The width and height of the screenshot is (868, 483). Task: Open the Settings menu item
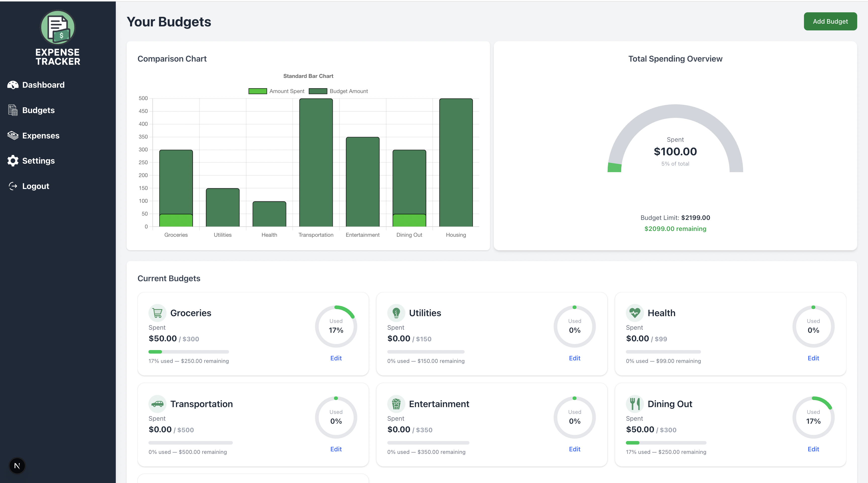(x=38, y=161)
